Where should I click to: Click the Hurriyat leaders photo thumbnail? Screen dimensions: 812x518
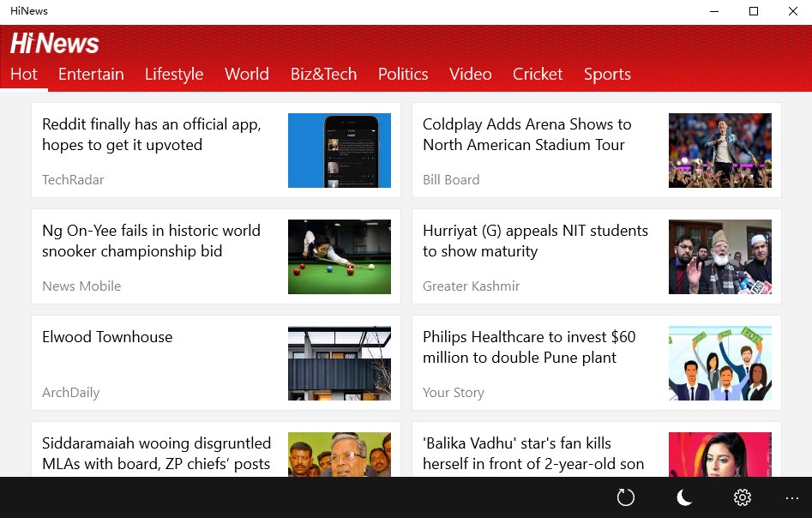(x=719, y=257)
